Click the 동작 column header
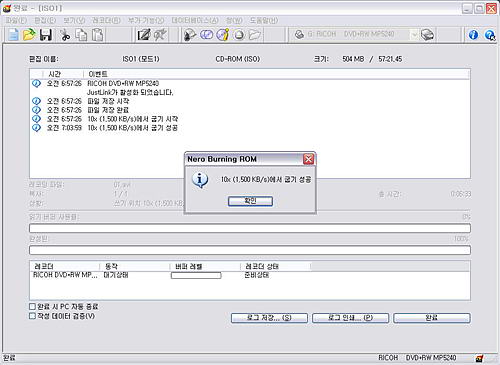The image size is (500, 365). [x=135, y=266]
